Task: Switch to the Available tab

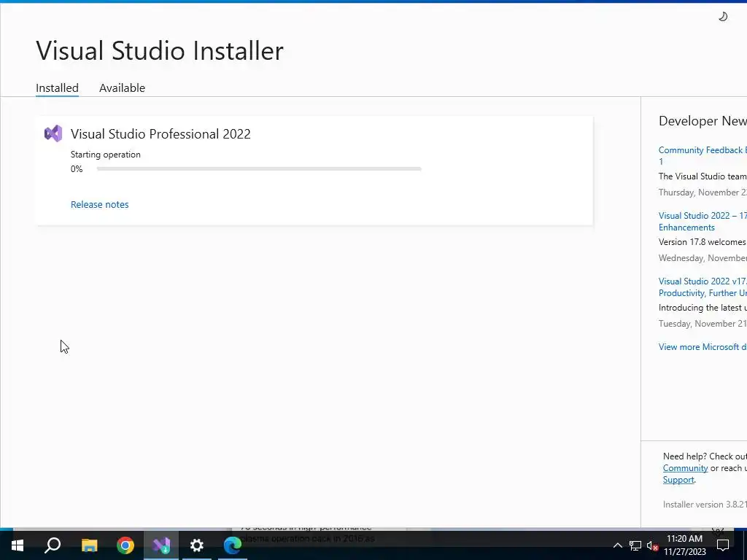Action: tap(122, 88)
